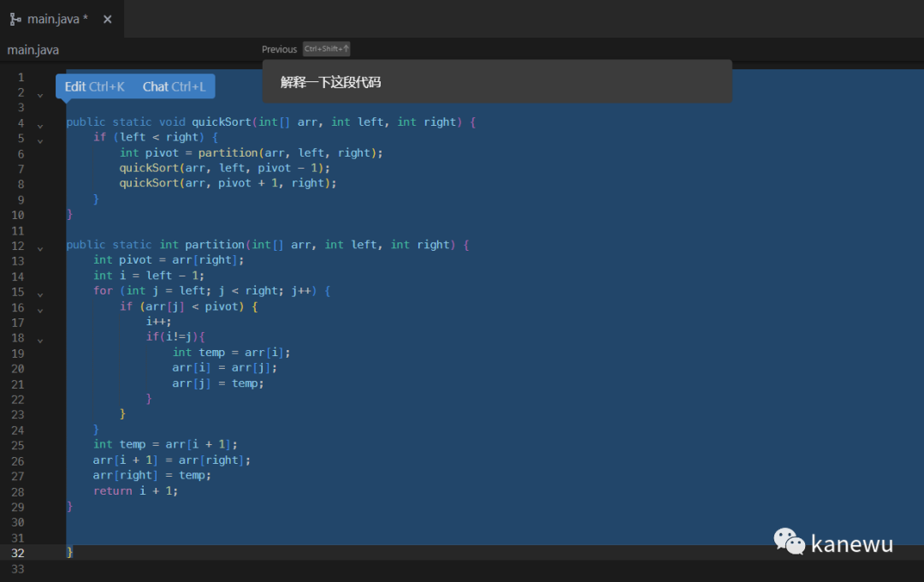924x582 pixels.
Task: Fold the for loop at line 15
Action: [40, 294]
